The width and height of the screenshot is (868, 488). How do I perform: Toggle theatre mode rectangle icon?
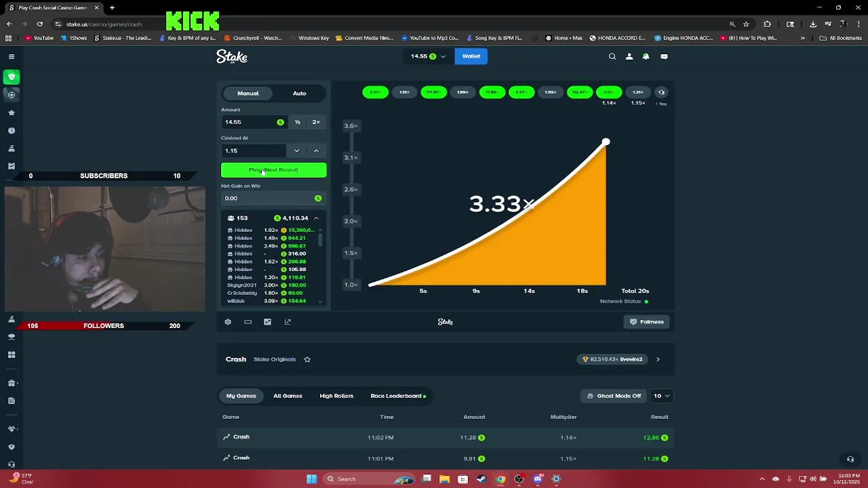[x=248, y=322]
